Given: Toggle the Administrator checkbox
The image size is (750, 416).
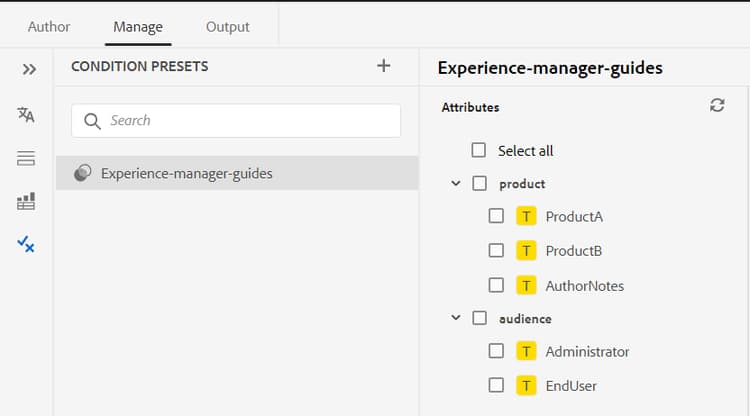Looking at the screenshot, I should [x=496, y=351].
